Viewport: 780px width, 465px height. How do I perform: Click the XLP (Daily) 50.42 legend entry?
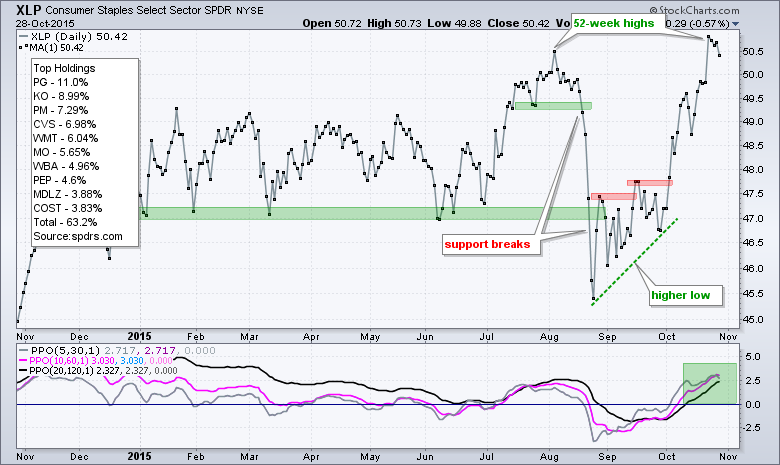[74, 36]
